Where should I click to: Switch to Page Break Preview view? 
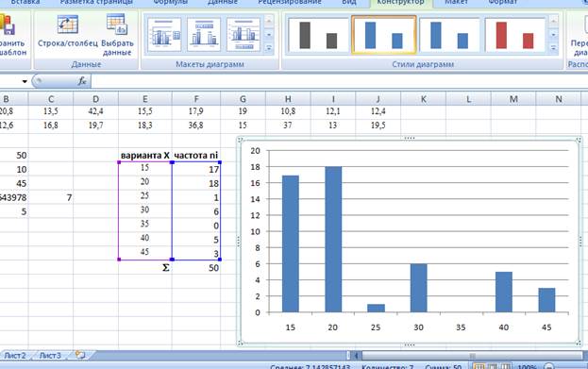point(505,366)
